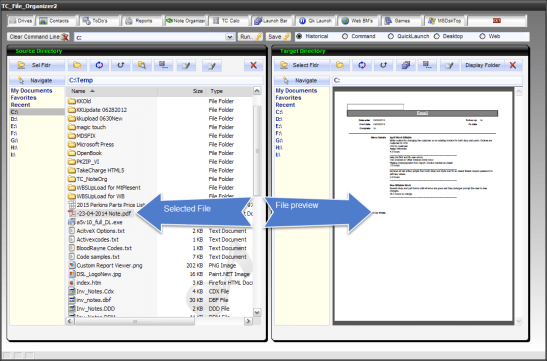Select the QuickLaunch radio option
Viewport: 547px width, 361px height.
(409, 36)
